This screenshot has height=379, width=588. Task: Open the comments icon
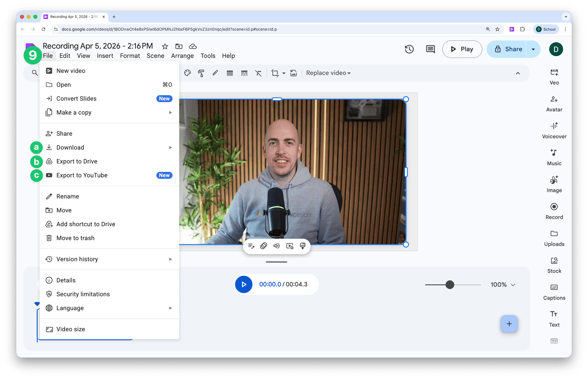[x=430, y=49]
